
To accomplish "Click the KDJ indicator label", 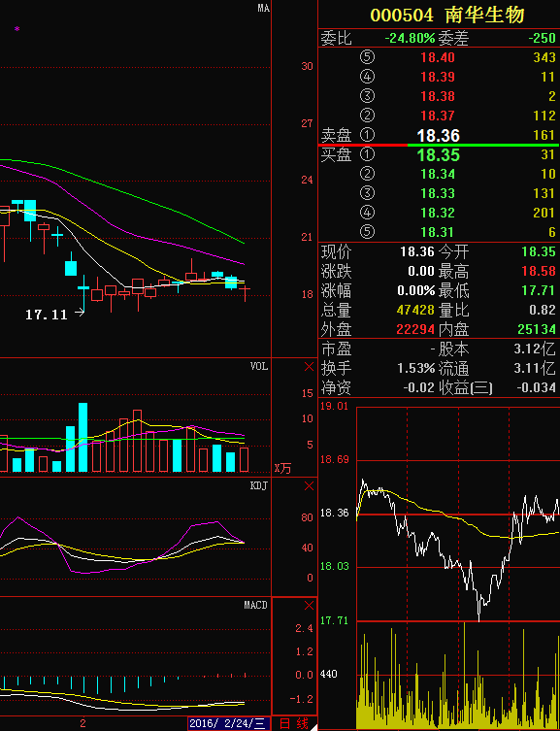I will pos(259,485).
